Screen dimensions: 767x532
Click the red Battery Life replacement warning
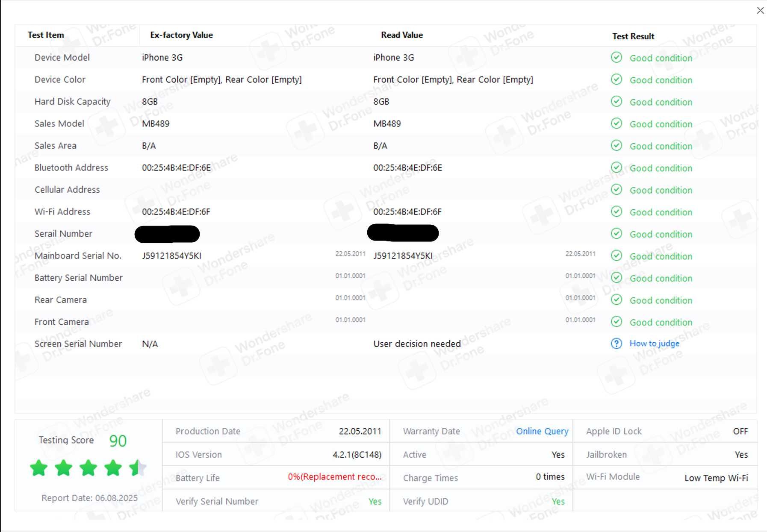coord(334,477)
